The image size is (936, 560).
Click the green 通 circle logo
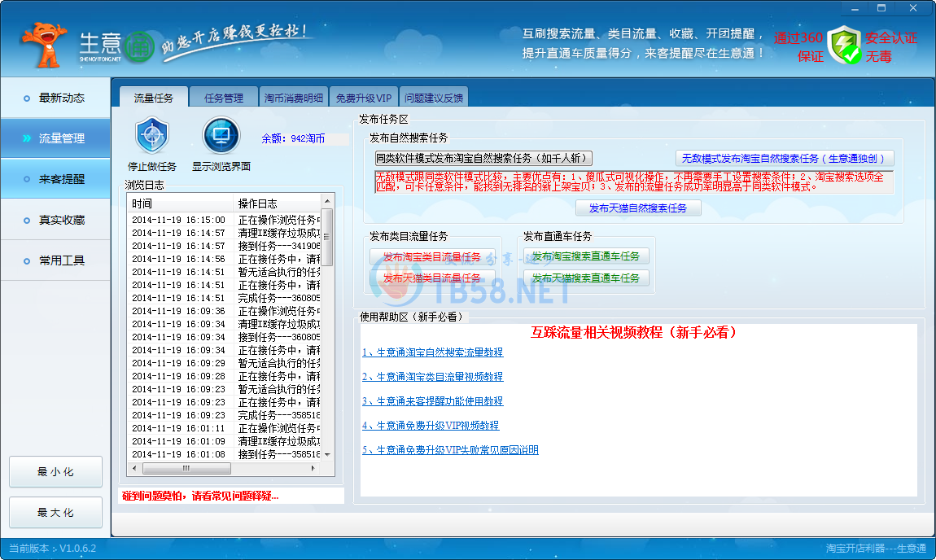coord(140,46)
